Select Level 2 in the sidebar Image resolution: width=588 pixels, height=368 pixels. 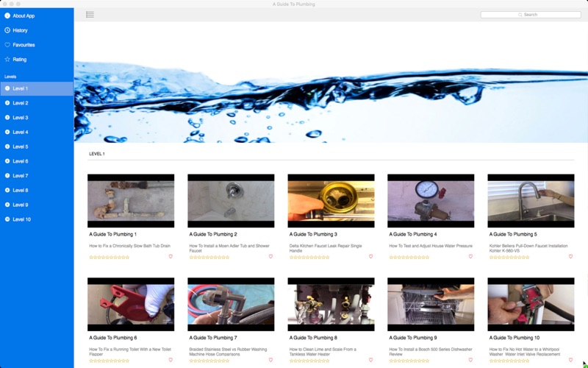click(37, 103)
